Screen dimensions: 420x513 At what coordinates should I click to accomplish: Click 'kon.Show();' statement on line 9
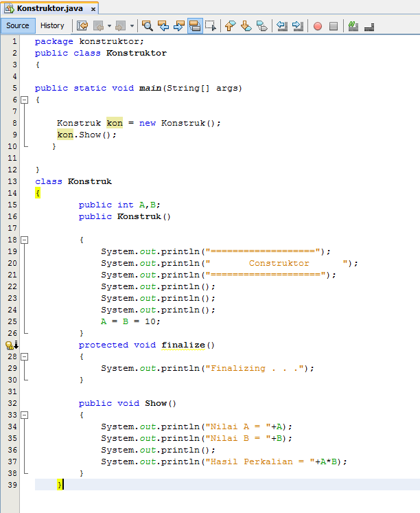coord(86,135)
